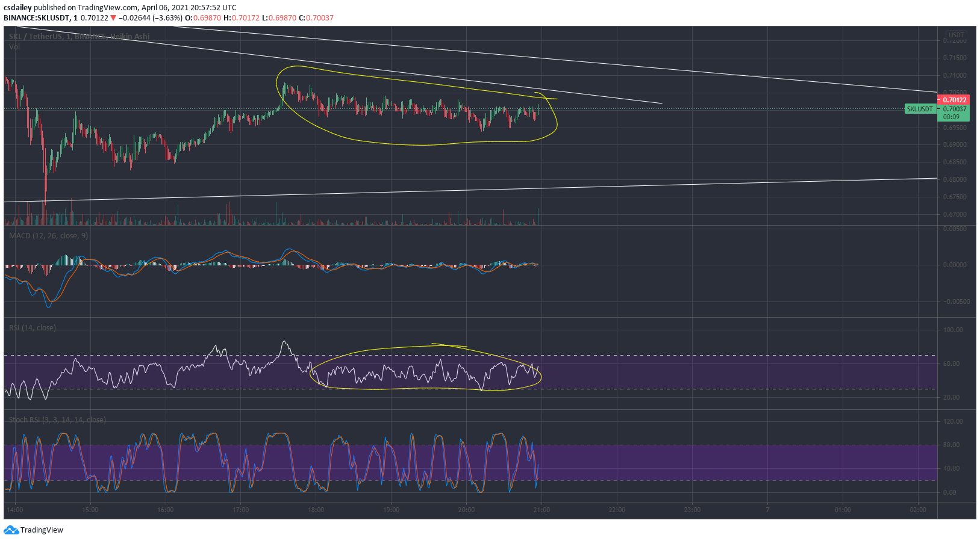Click the O:0.69870 open value
Screen dimensions: 980x541
click(x=204, y=18)
